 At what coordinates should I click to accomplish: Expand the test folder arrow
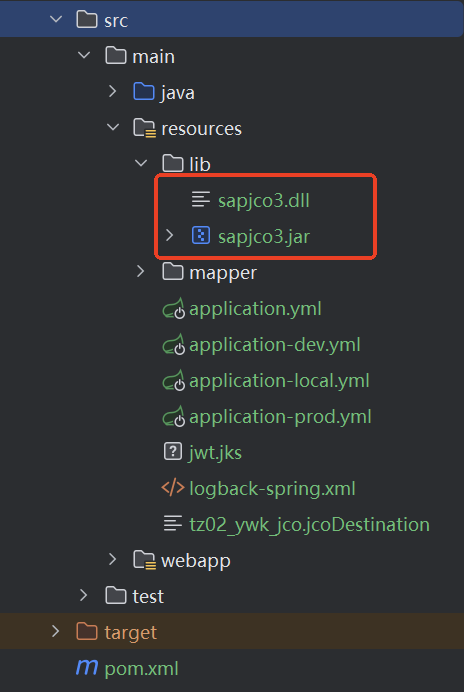84,595
